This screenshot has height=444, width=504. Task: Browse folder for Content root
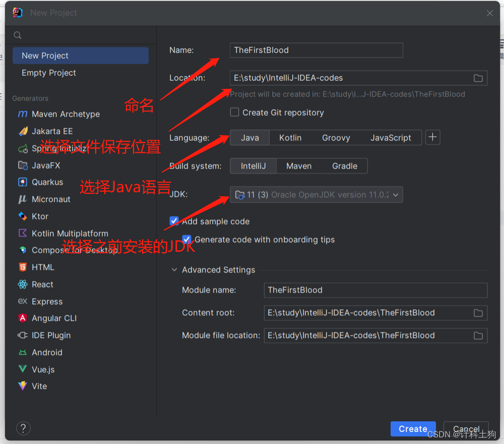(478, 313)
